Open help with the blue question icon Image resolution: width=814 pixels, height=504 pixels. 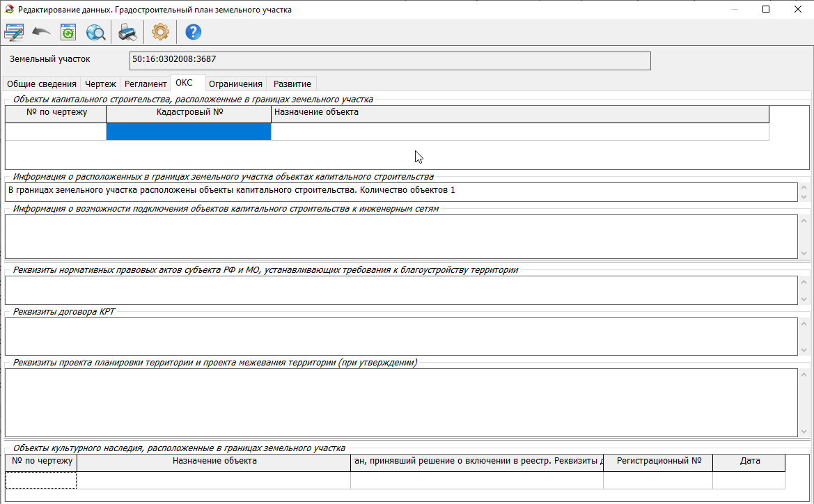(193, 32)
